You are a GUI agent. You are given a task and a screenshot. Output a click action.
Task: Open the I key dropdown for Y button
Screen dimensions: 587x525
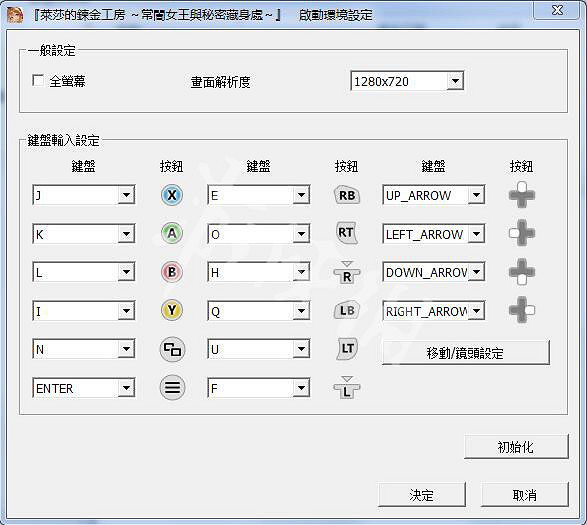pos(83,311)
